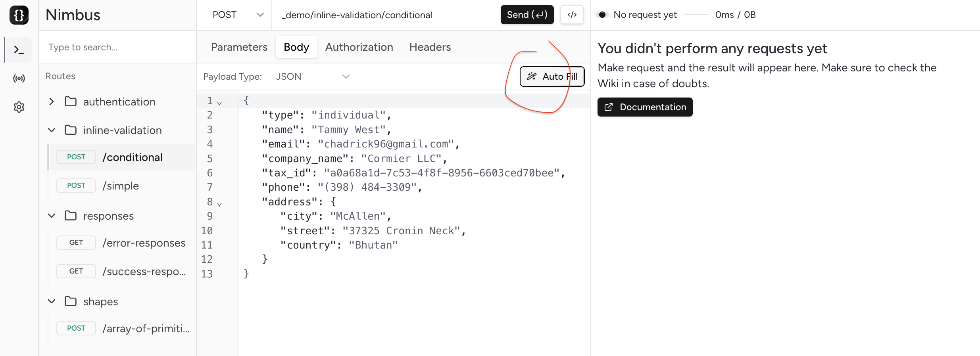Switch to the Authorization tab
The image size is (980, 356).
(359, 47)
